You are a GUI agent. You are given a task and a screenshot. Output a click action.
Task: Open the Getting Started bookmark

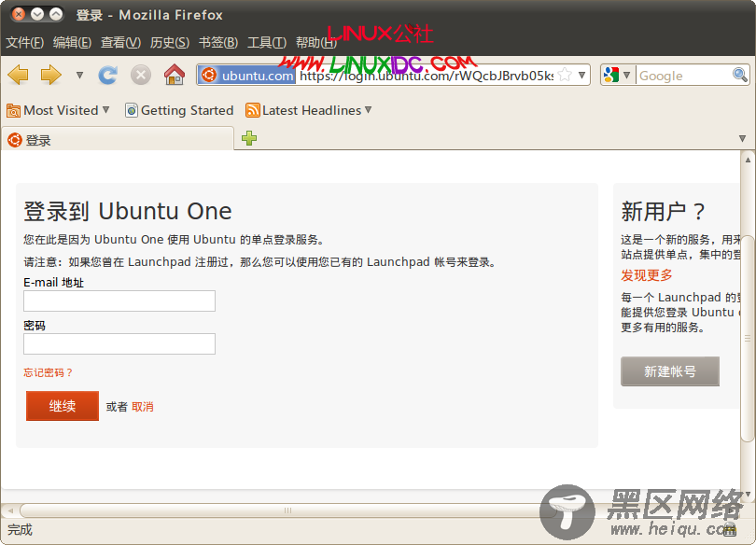pyautogui.click(x=179, y=110)
